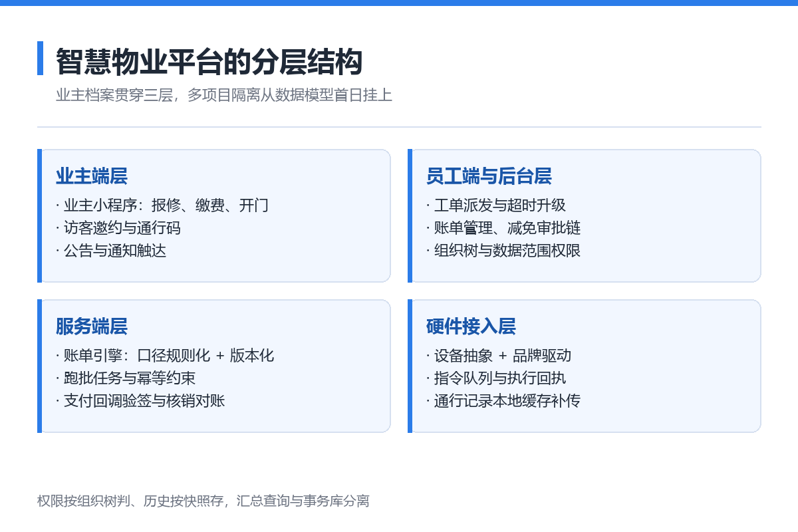Select bullet 账单管理、减免审批链

(503, 228)
